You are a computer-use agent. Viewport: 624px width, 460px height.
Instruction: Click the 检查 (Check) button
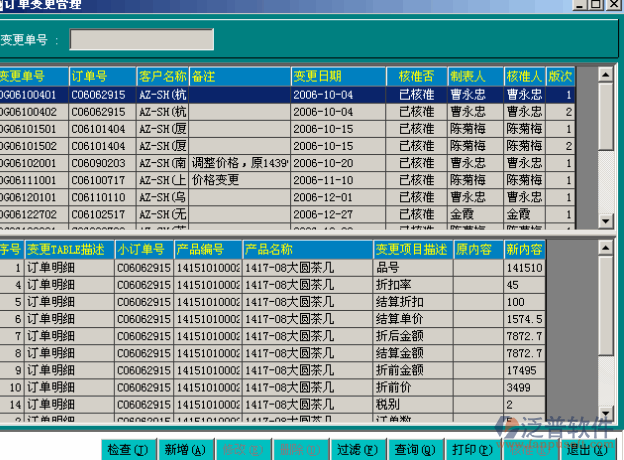[x=127, y=450]
